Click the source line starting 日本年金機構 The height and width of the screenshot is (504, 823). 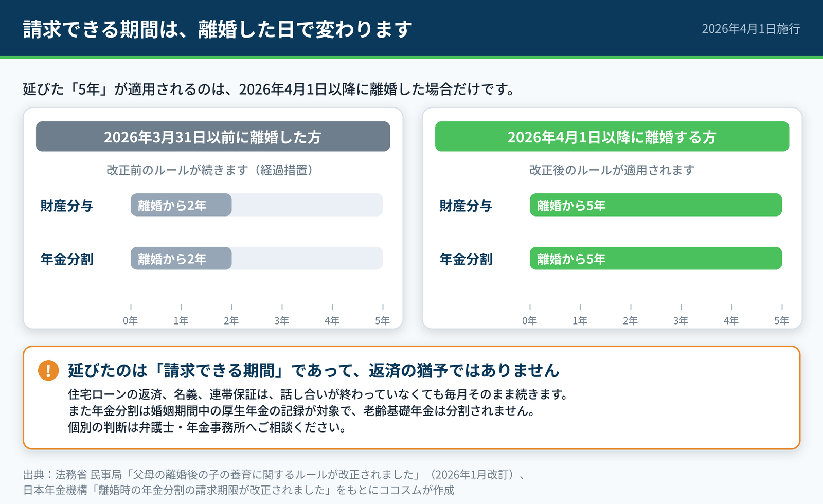239,490
